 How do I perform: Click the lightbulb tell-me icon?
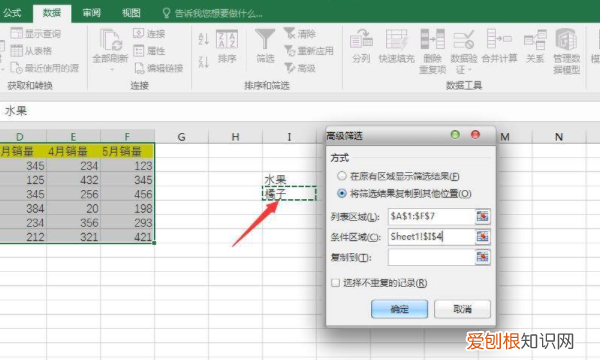[166, 13]
